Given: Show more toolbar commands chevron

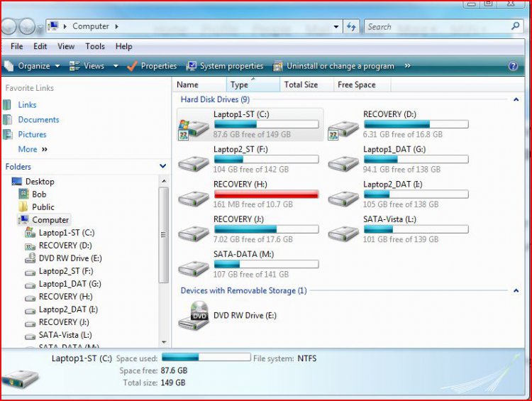Looking at the screenshot, I should click(x=407, y=65).
